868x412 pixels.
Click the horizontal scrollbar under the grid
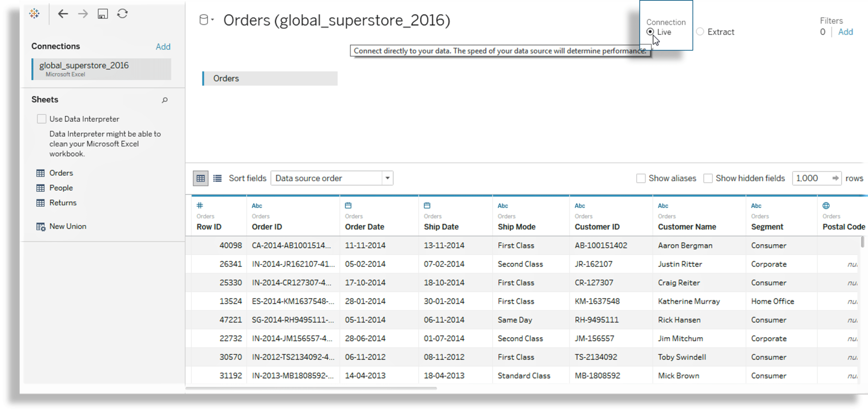[x=311, y=388]
